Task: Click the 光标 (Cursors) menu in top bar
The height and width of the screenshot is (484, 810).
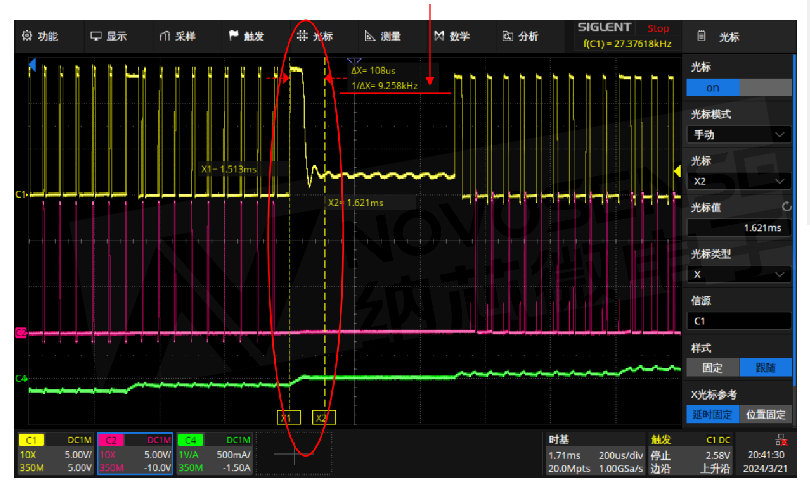Action: 315,36
